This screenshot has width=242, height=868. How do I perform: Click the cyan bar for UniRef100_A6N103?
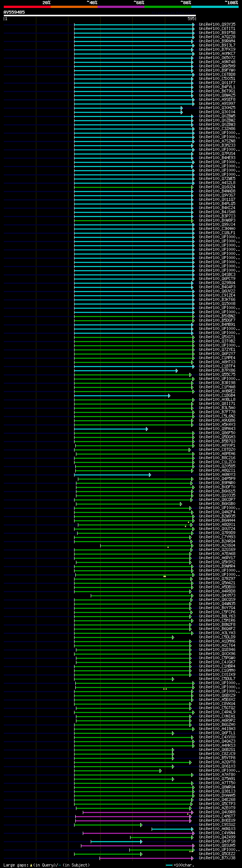(172, 829)
